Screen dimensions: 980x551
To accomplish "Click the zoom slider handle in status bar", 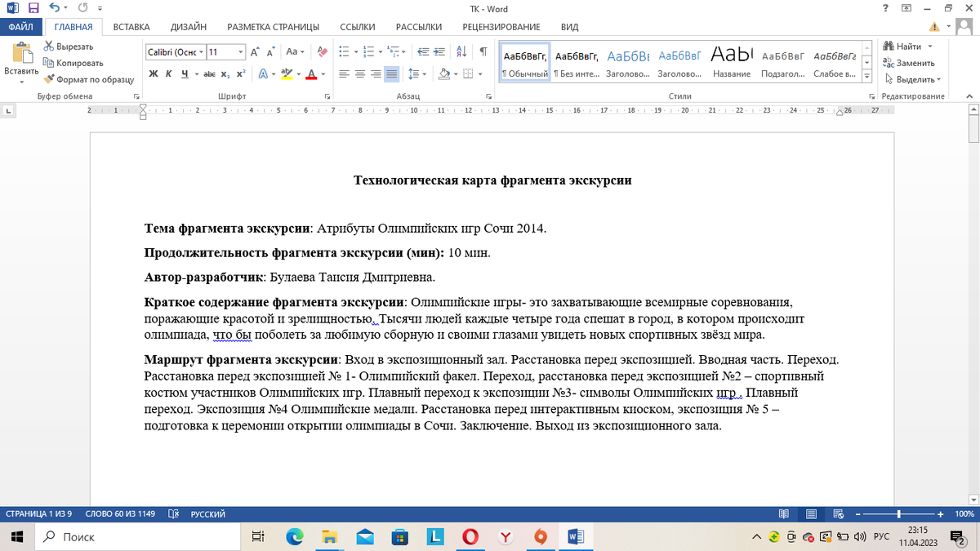I will [x=899, y=514].
